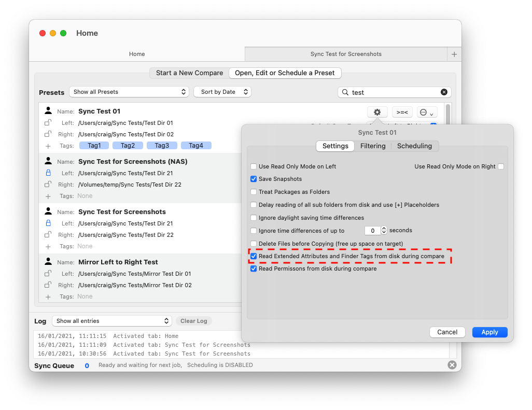
Task: Toggle Read Permissions from disk during compare
Action: click(x=254, y=269)
